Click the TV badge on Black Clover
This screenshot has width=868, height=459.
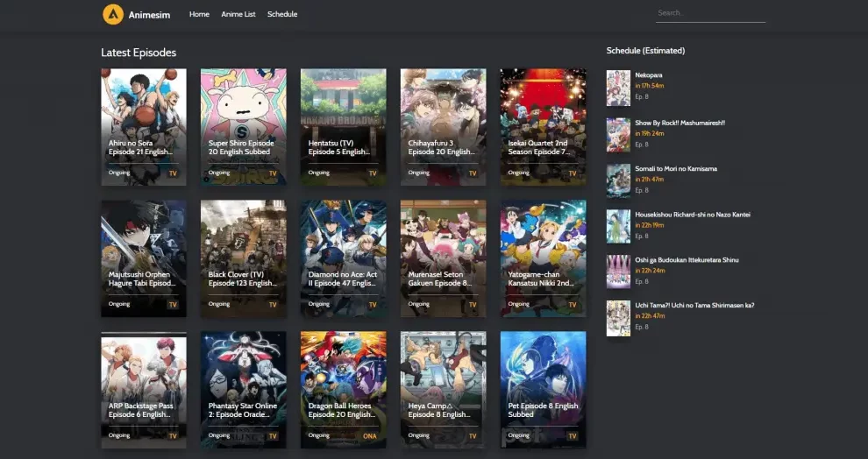pos(273,305)
